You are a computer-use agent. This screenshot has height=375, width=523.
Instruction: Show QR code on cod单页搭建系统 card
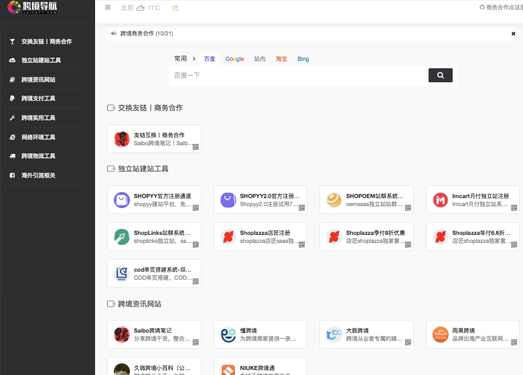tap(196, 281)
